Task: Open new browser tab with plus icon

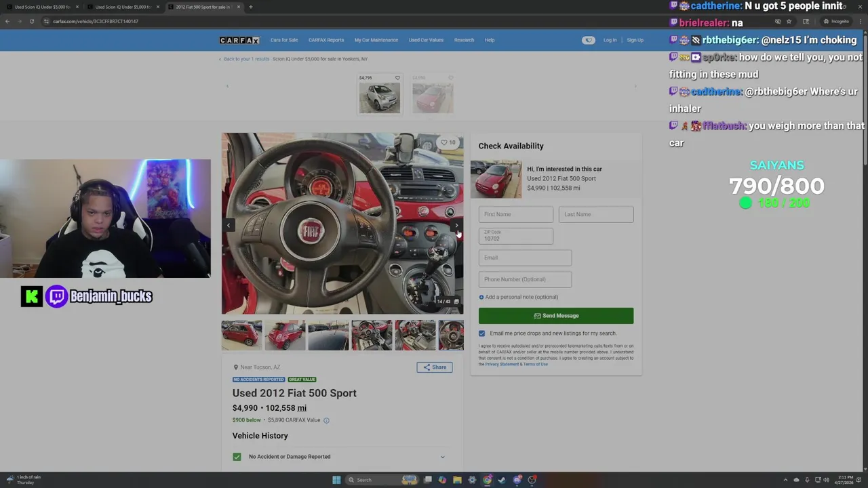Action: click(x=250, y=7)
